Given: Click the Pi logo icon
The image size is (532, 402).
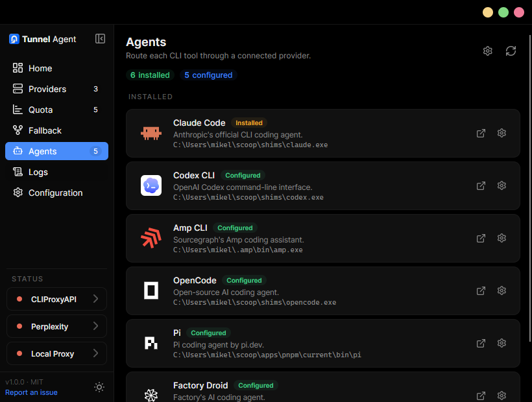Looking at the screenshot, I should point(151,343).
